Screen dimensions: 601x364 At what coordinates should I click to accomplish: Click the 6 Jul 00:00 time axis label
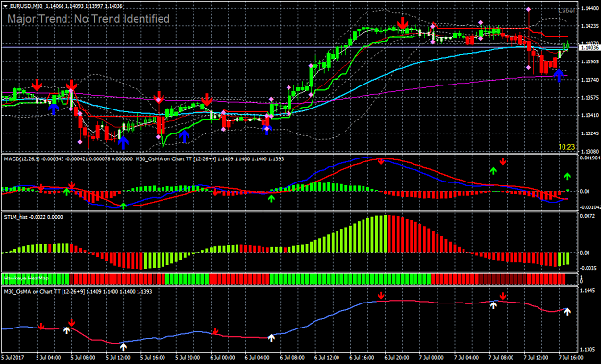tap(222, 358)
